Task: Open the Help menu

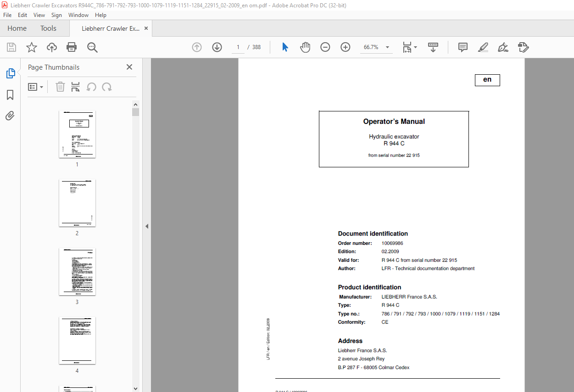Action: click(100, 15)
